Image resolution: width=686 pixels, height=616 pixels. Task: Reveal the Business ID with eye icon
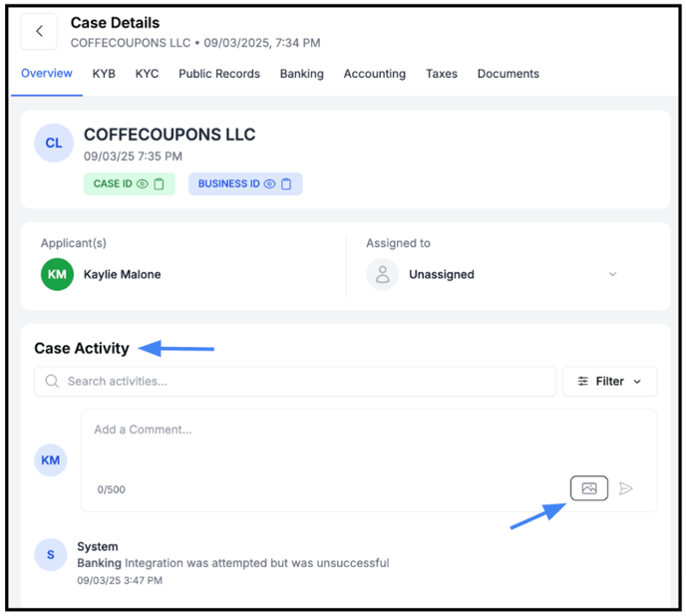[x=270, y=184]
